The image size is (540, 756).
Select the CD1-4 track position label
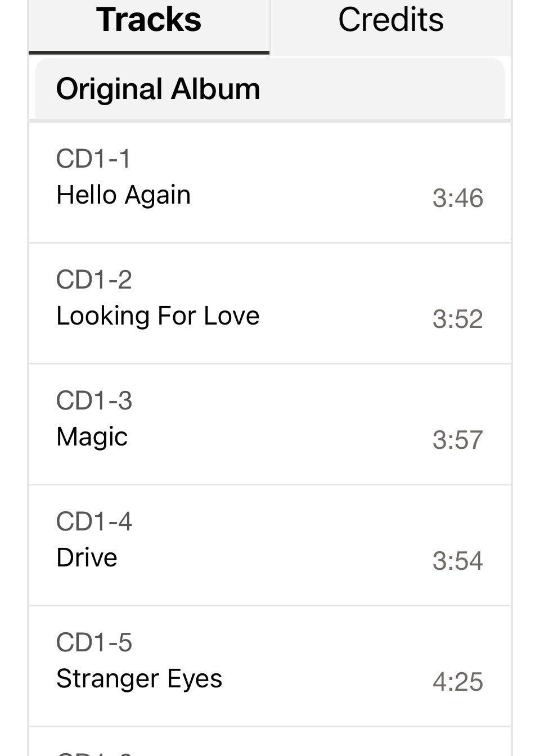tap(94, 521)
